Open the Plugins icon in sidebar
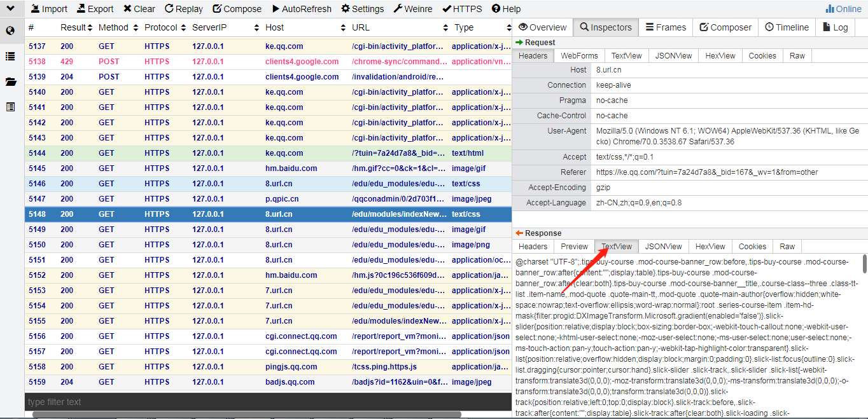 [x=10, y=107]
